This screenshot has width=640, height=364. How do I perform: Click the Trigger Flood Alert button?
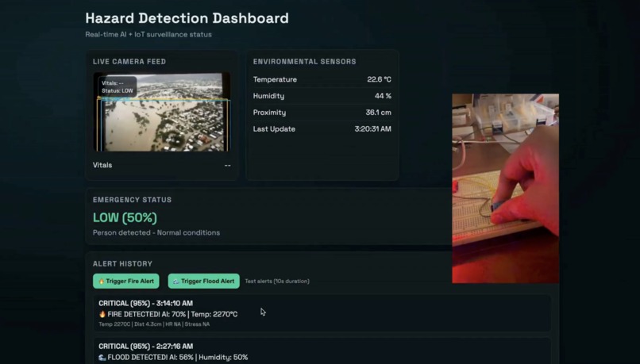[204, 282]
